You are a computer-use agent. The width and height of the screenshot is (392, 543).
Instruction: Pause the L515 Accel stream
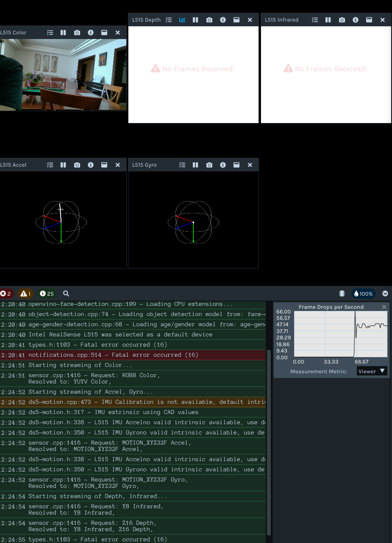tap(64, 165)
